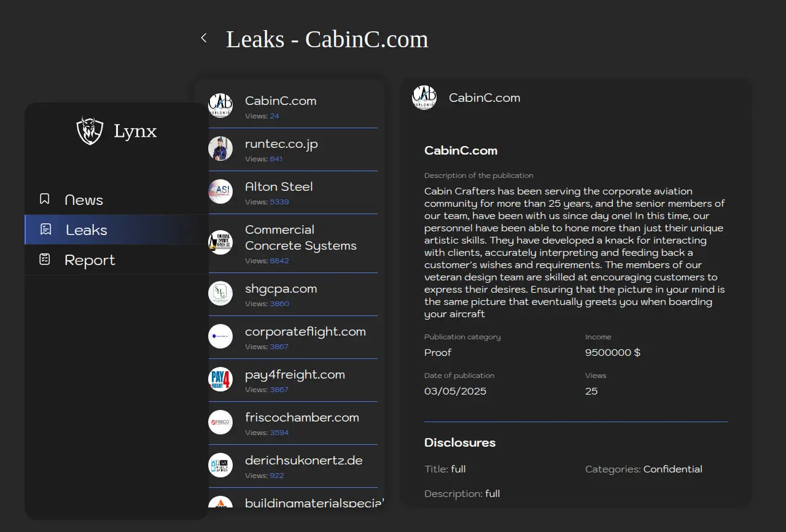Open the Commercial Concrete Systems leak entry
The image size is (786, 532).
[x=300, y=238]
